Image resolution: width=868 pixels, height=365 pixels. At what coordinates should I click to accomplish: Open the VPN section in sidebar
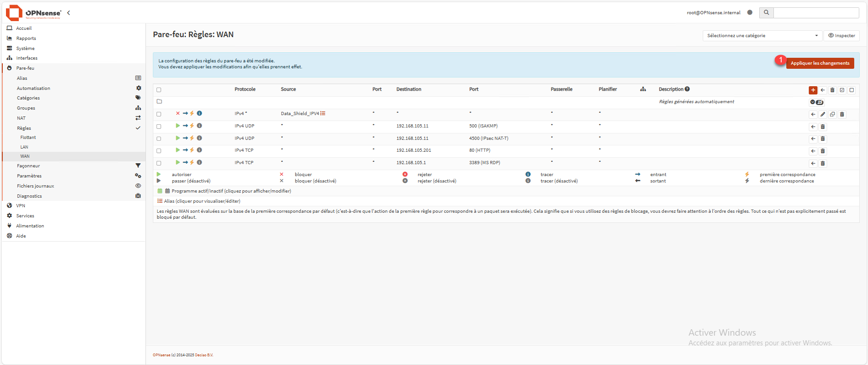pos(21,205)
